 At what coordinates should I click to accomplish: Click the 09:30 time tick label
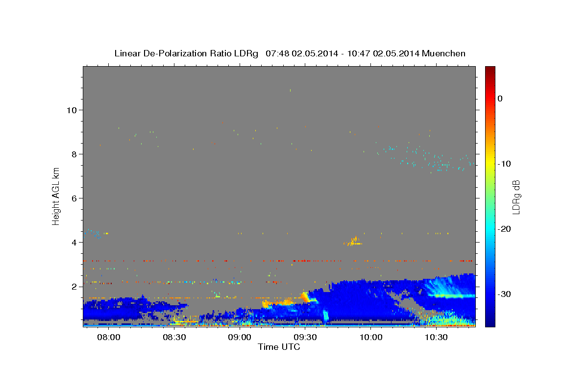point(305,338)
